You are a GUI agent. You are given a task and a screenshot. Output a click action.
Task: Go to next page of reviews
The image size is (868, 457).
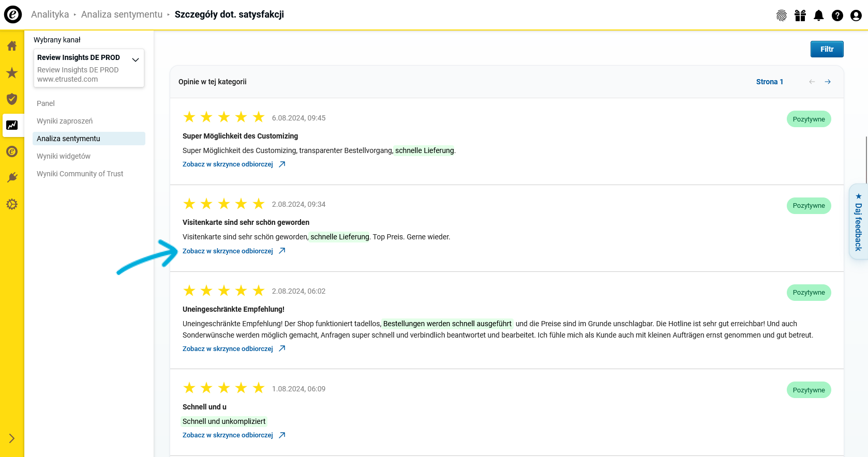coord(828,82)
